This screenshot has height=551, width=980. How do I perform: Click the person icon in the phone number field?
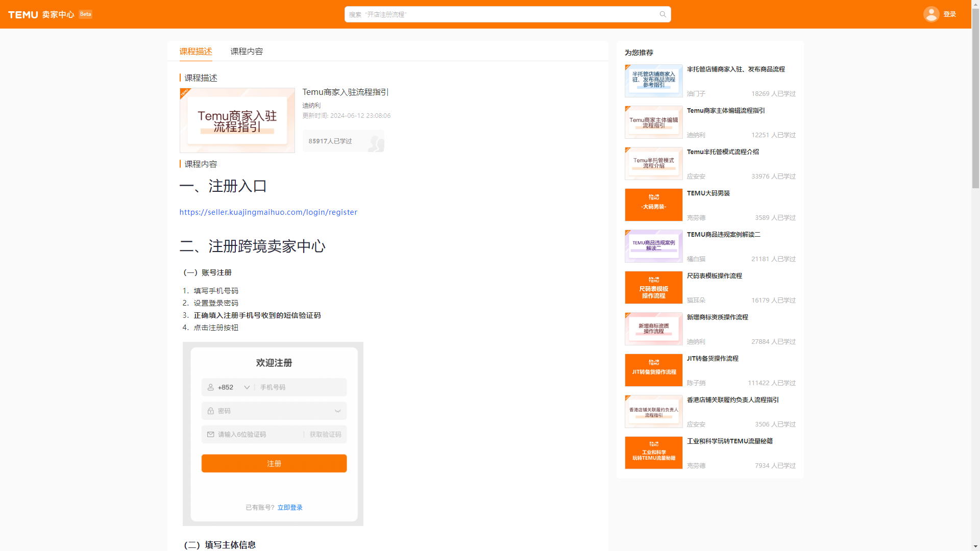(x=211, y=387)
